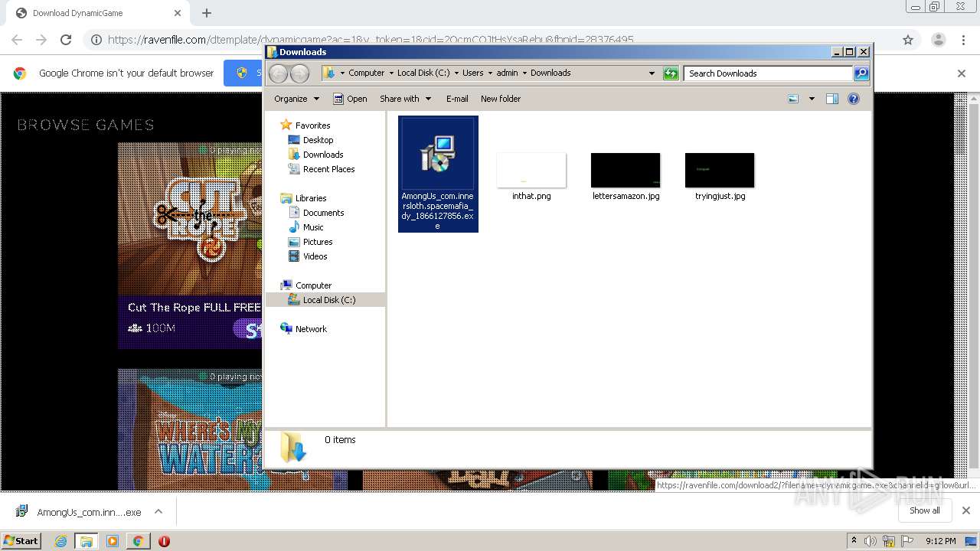
Task: Show hidden system tray icons
Action: click(854, 541)
